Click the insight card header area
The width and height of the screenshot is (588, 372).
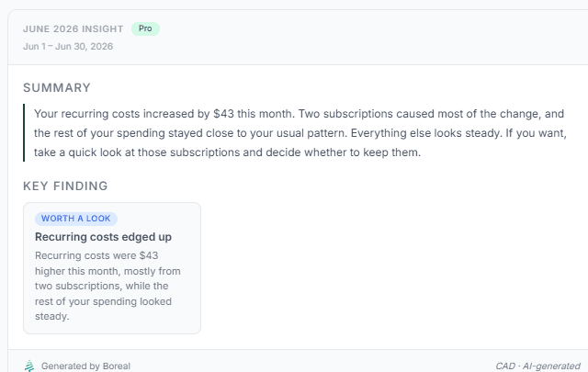coord(298,37)
